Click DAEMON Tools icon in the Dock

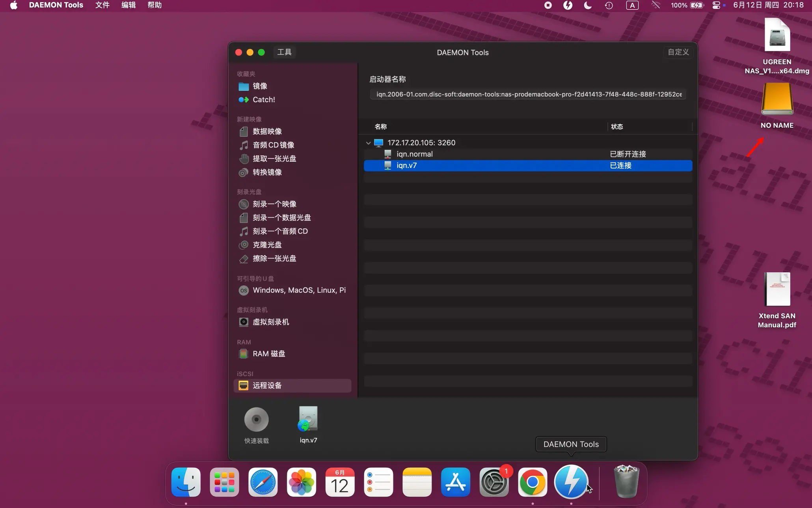tap(571, 482)
